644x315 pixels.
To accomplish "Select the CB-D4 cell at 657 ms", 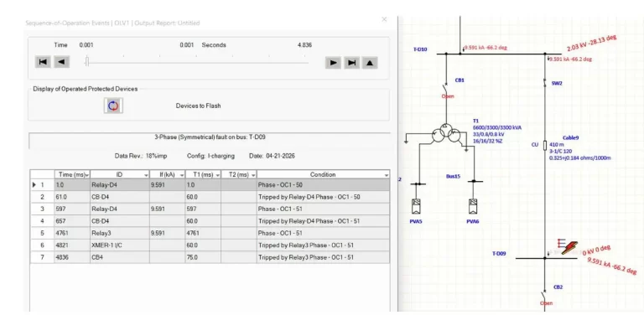I will [x=120, y=221].
